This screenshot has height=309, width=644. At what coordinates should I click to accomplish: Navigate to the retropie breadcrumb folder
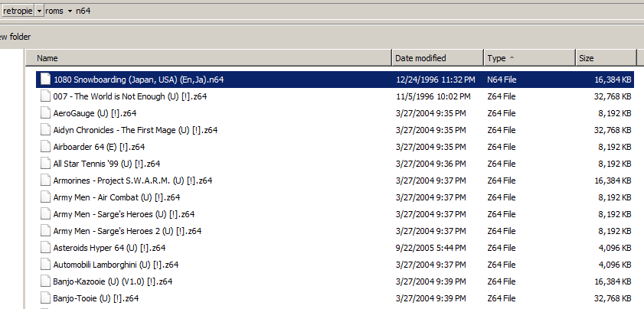17,11
